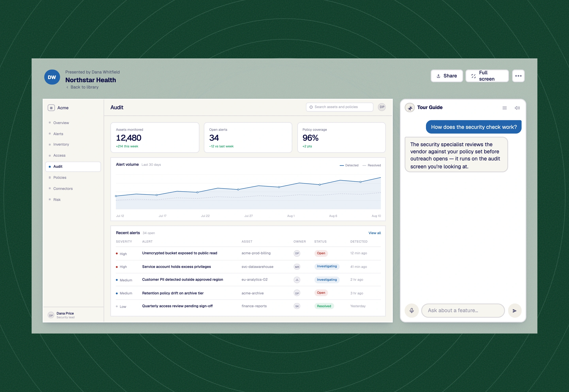Open the Tour Guide hamburger menu

504,108
